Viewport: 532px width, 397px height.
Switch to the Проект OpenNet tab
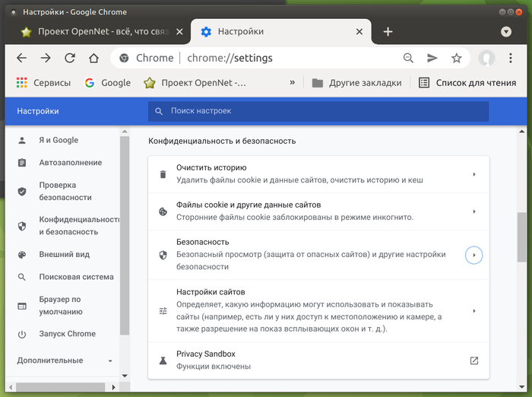point(100,32)
